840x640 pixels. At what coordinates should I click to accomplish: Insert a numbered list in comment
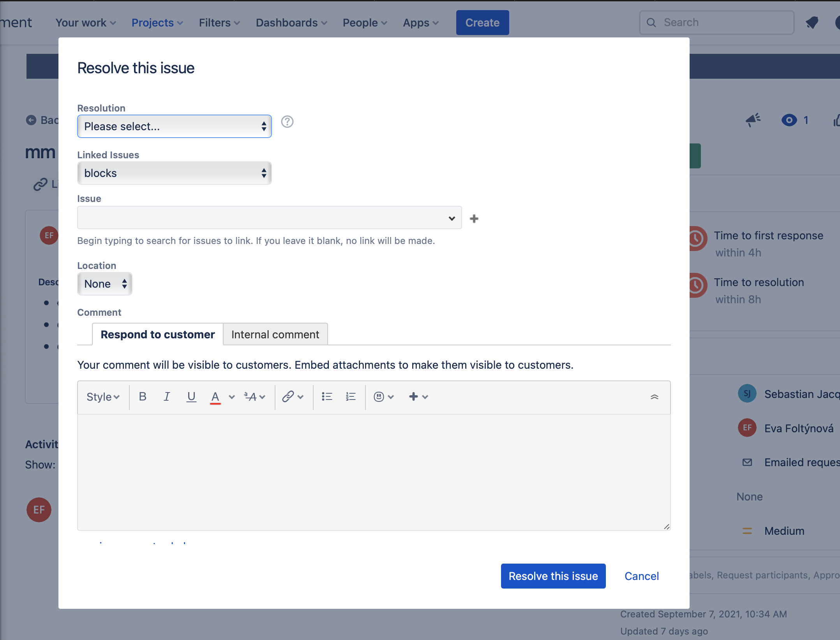pyautogui.click(x=351, y=397)
